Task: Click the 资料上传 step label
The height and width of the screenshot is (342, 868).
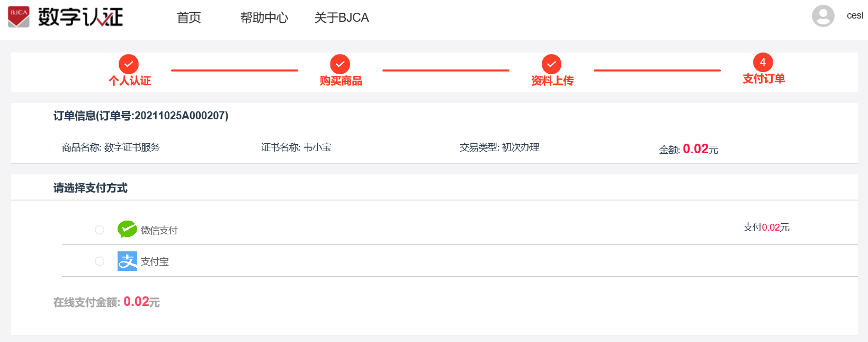Action: coord(552,81)
